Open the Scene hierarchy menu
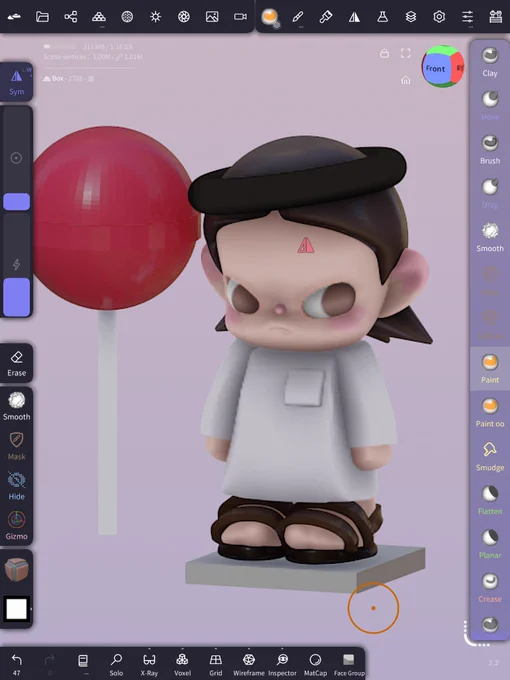The image size is (510, 680). pyautogui.click(x=71, y=17)
